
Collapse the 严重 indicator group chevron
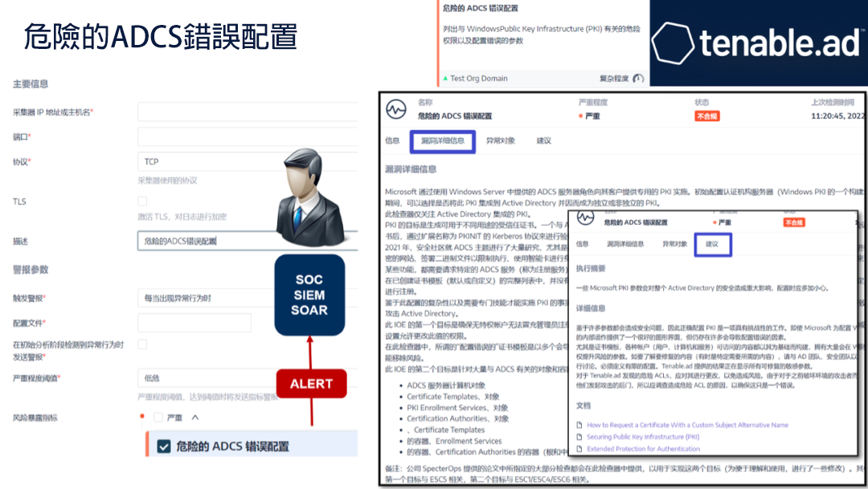tap(194, 418)
